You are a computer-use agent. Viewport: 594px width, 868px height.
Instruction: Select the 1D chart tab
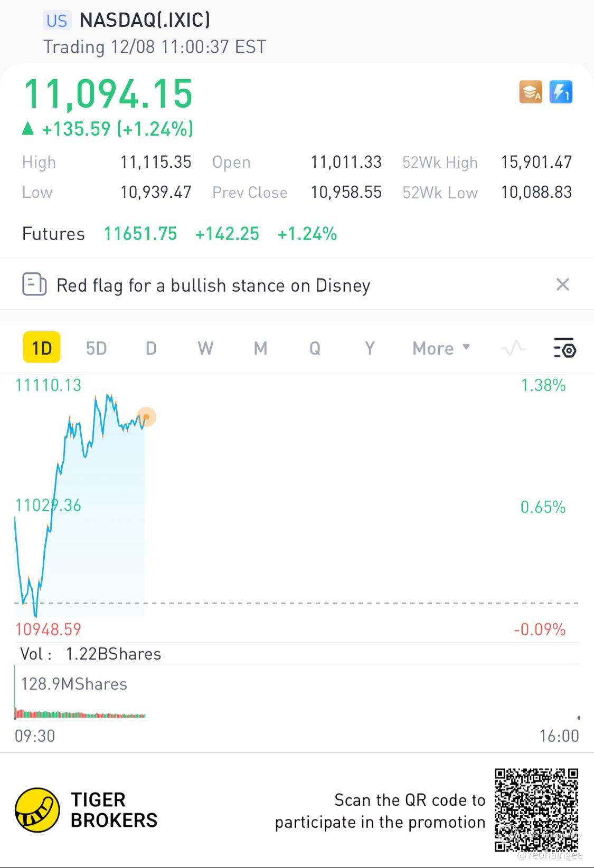(42, 348)
